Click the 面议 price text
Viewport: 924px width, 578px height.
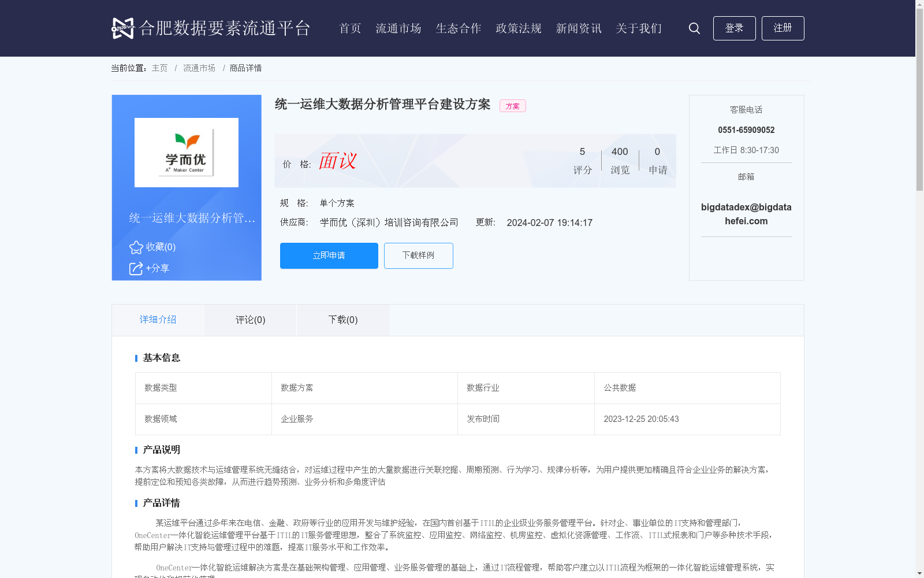pyautogui.click(x=338, y=161)
